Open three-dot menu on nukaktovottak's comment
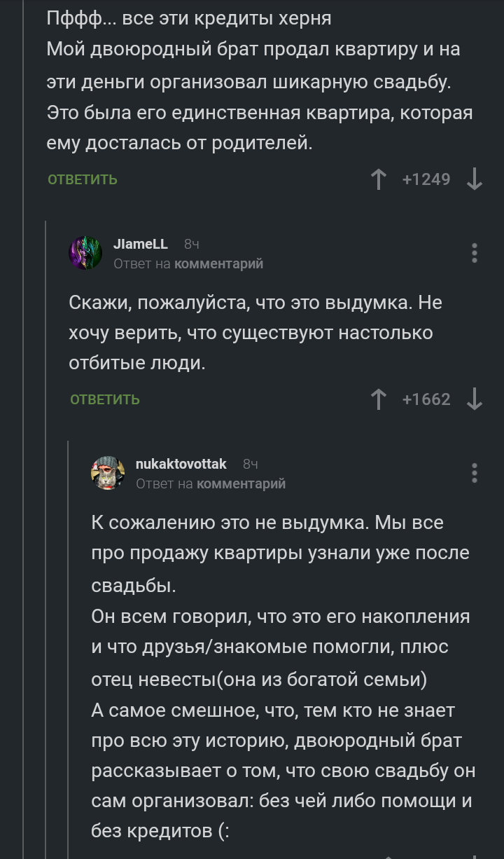Viewport: 504px width, 859px height. pos(475,473)
